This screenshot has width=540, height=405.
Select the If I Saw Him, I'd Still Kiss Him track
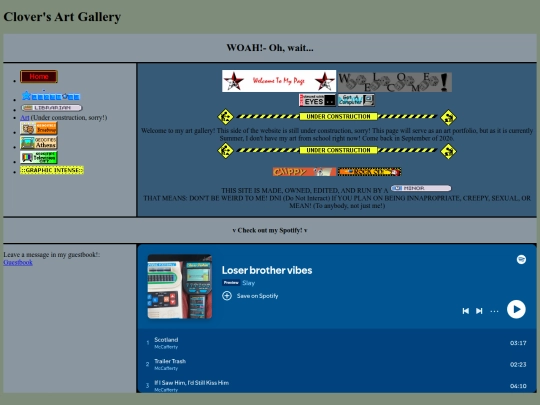(337, 385)
